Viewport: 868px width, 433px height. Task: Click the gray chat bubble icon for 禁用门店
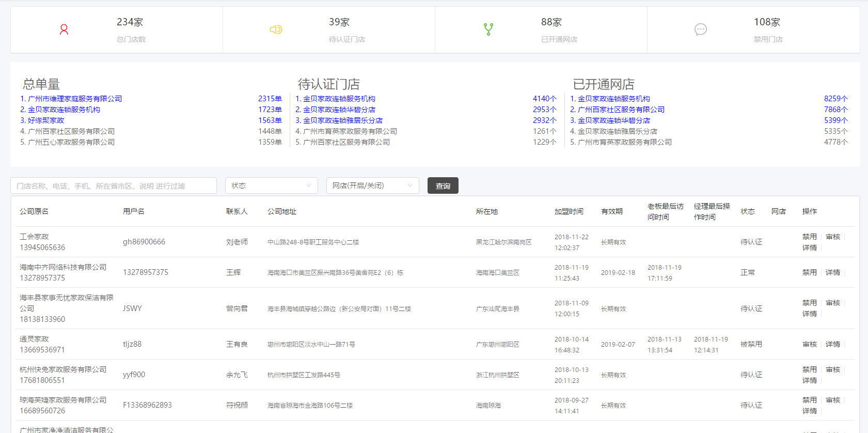[x=701, y=29]
